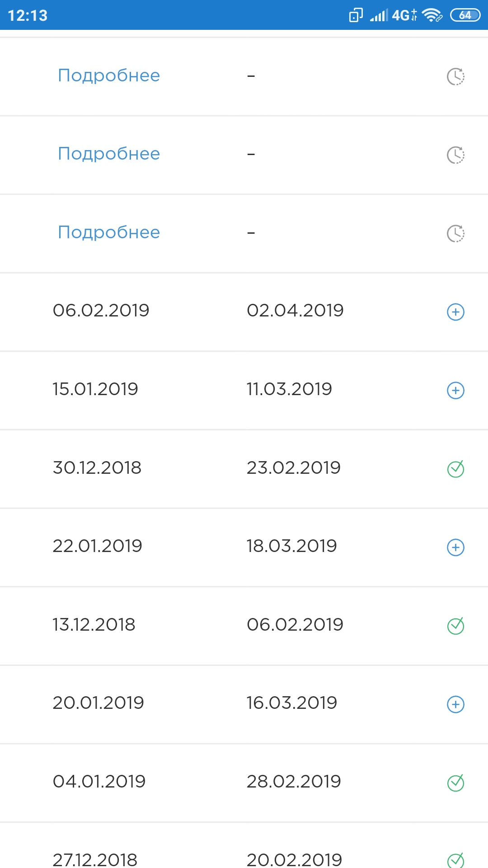Tap the pending clock icon in first row
This screenshot has height=868, width=488.
point(455,76)
